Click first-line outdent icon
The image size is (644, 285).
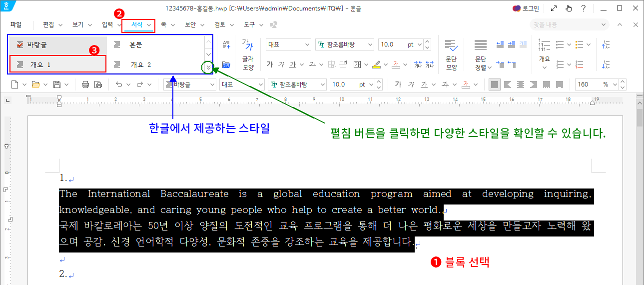(x=512, y=64)
